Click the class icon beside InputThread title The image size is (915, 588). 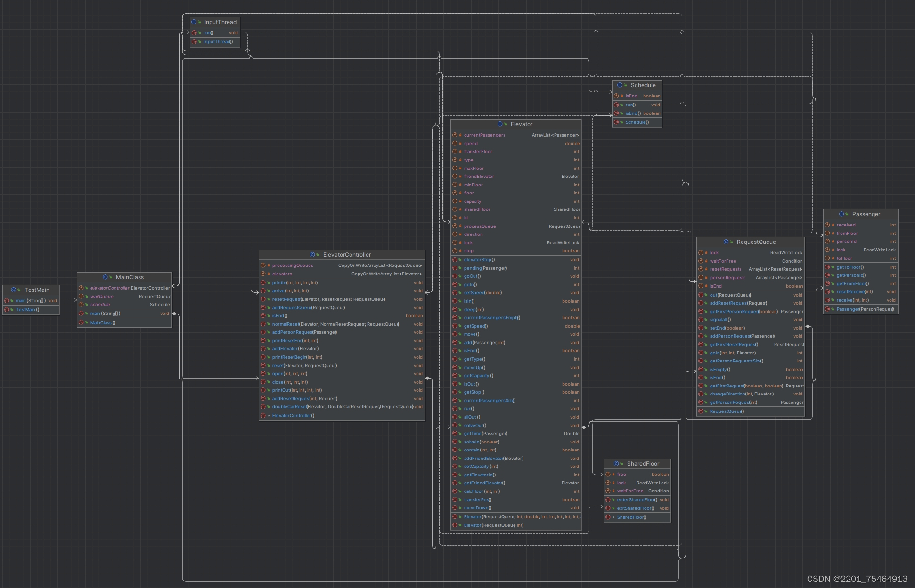(x=194, y=22)
